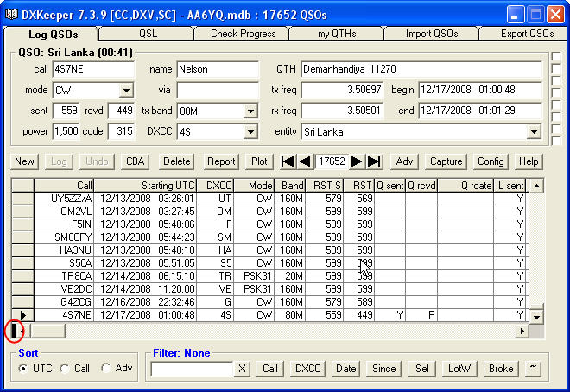Filter log by Date button
This screenshot has height=392, width=570.
346,369
